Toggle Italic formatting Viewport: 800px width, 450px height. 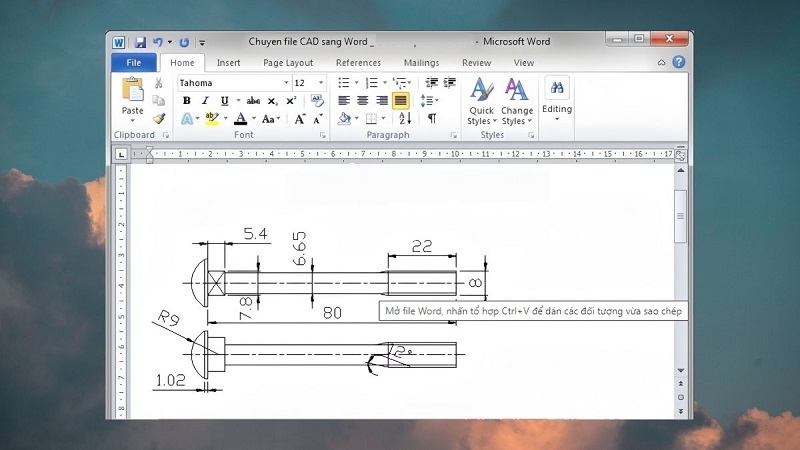tap(205, 101)
